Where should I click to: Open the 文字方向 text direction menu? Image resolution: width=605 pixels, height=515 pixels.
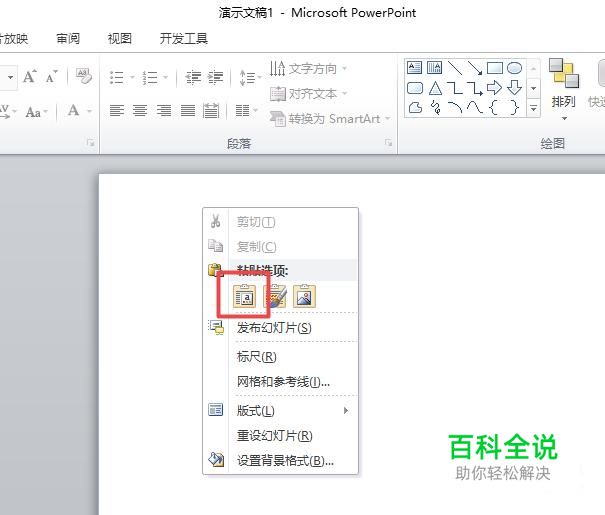308,69
